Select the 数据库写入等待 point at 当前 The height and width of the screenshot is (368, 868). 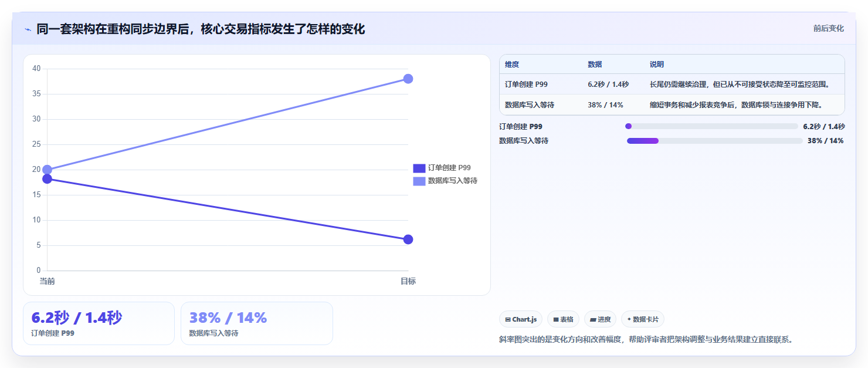pyautogui.click(x=47, y=170)
